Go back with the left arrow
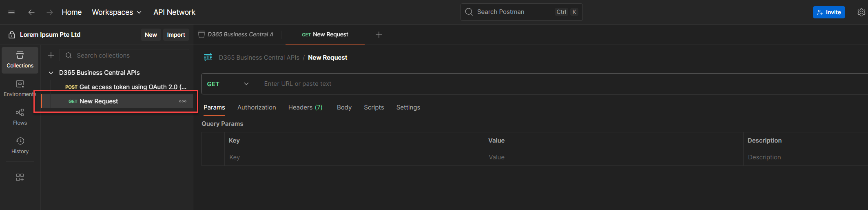The height and width of the screenshot is (210, 868). click(31, 12)
